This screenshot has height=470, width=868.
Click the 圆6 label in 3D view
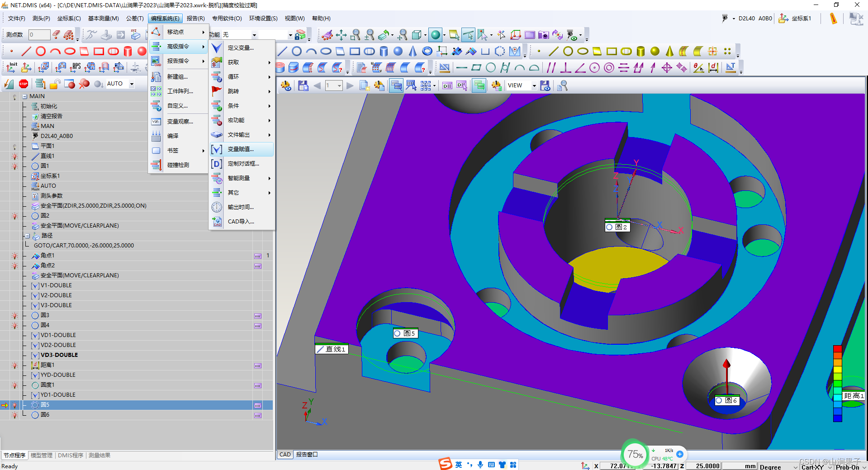click(727, 400)
